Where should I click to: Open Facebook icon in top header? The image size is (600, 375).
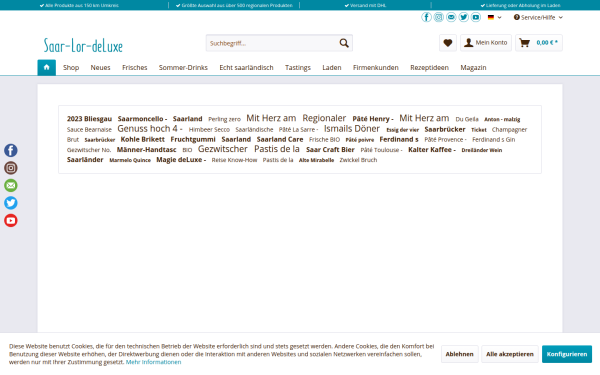pos(426,17)
